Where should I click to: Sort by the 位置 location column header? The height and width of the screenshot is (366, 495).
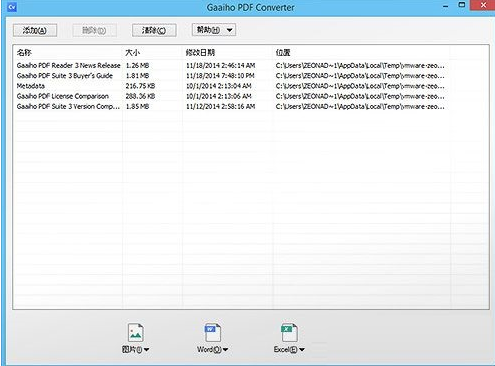tap(283, 52)
